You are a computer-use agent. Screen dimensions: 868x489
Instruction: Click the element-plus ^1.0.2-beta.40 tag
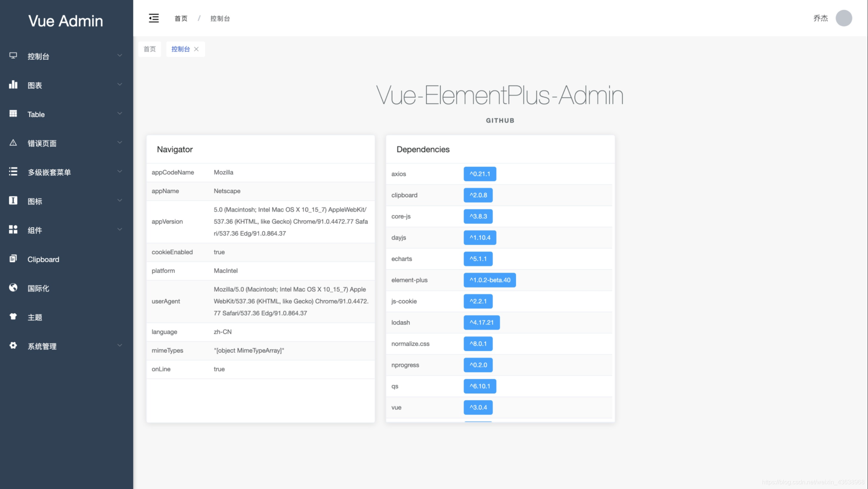point(490,280)
